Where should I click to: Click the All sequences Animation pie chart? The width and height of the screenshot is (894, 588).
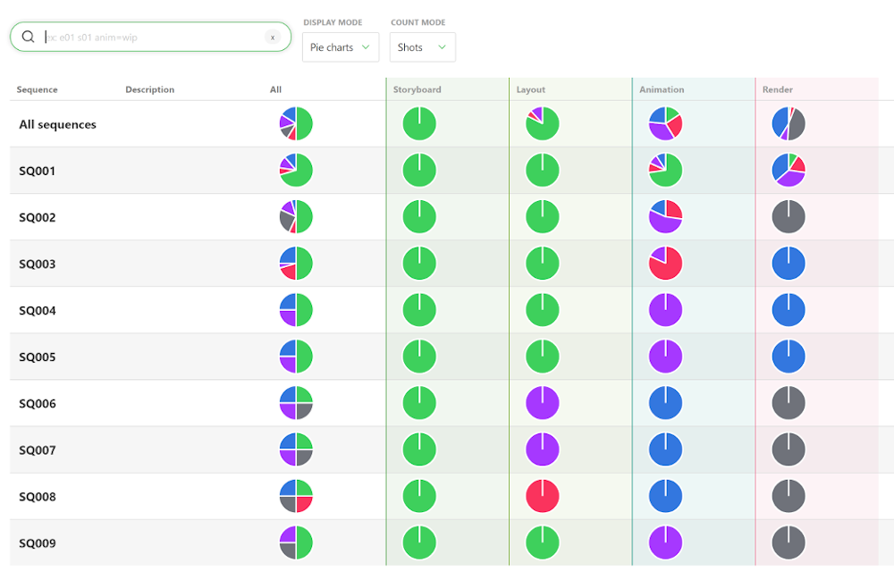[x=666, y=124]
